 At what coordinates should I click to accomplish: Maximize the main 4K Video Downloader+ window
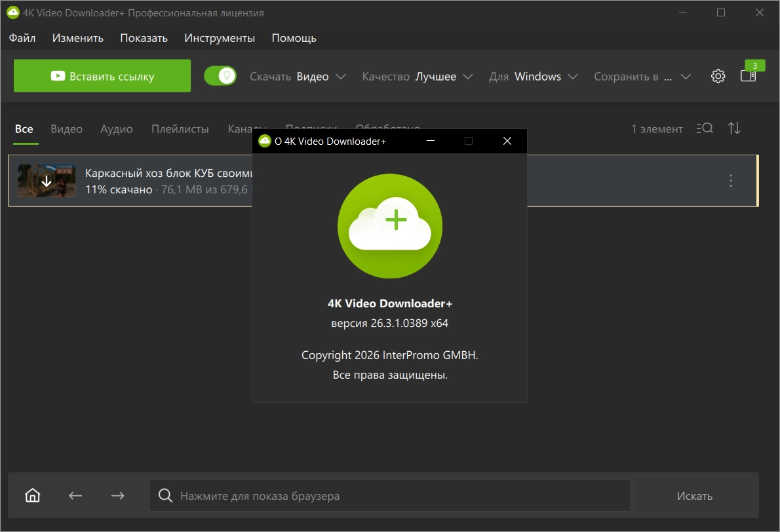pos(721,12)
